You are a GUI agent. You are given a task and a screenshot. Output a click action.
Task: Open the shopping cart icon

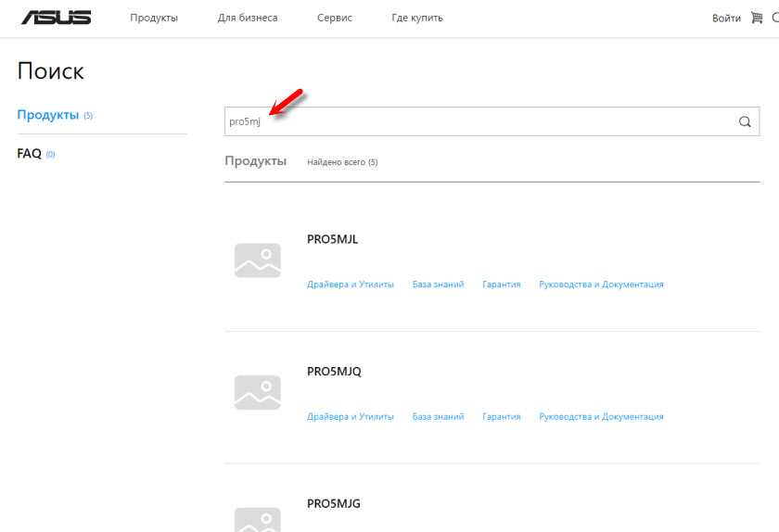756,18
